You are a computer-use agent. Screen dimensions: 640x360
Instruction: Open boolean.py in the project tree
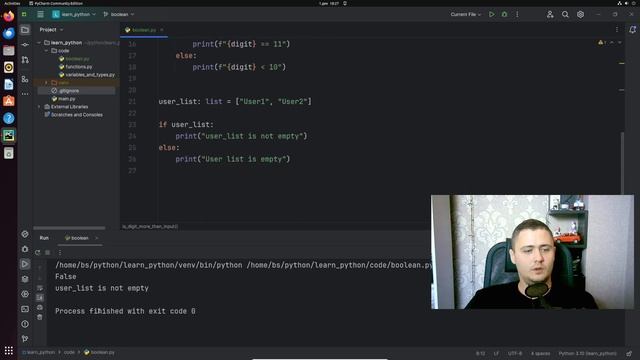pos(74,59)
